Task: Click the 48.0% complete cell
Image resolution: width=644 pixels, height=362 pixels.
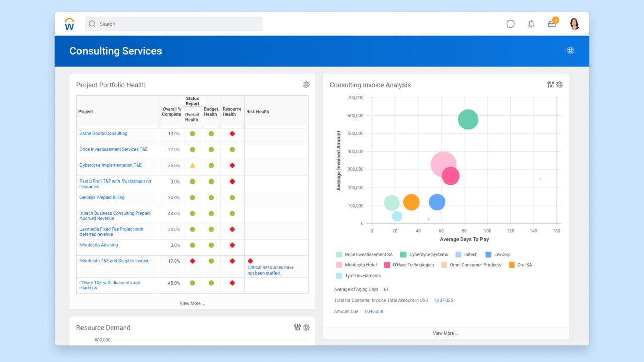Action: click(171, 216)
